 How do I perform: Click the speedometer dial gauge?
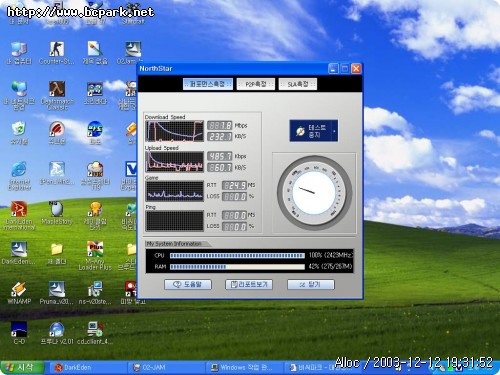314,193
